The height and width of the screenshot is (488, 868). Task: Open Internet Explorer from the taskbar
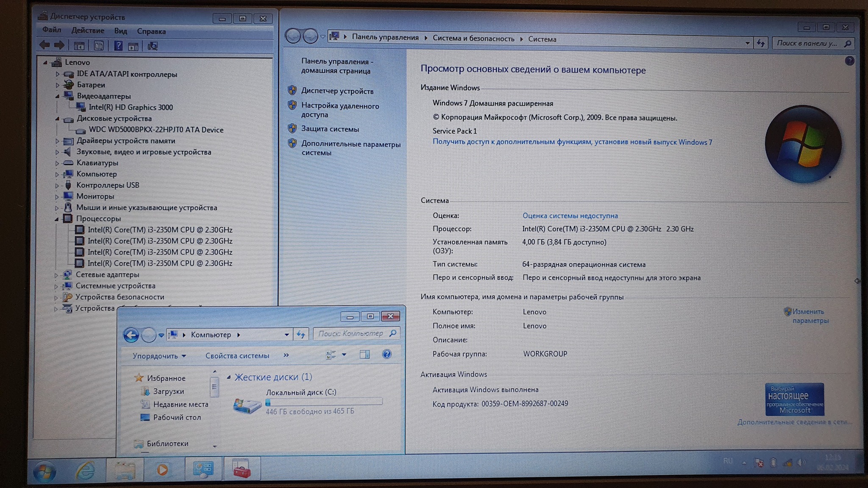point(85,470)
